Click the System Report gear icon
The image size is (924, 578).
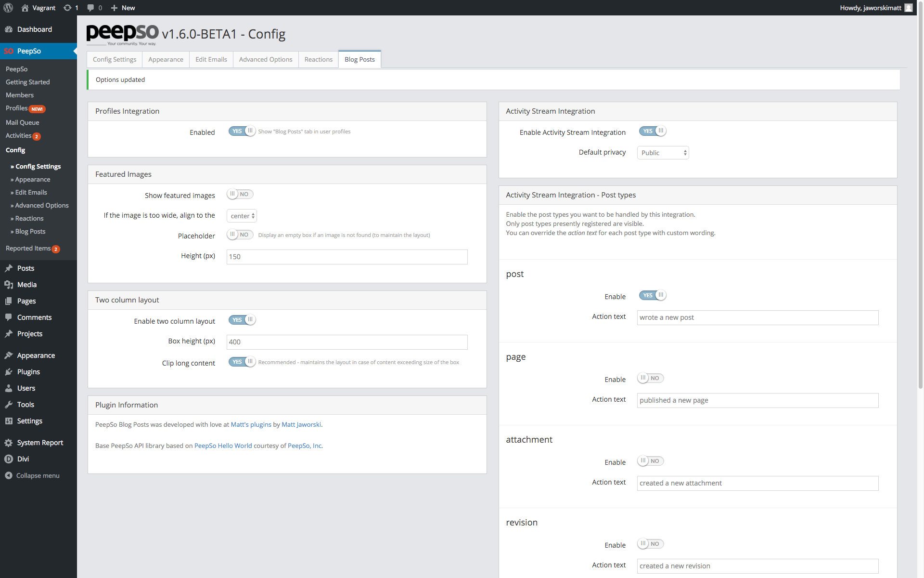[x=9, y=443]
